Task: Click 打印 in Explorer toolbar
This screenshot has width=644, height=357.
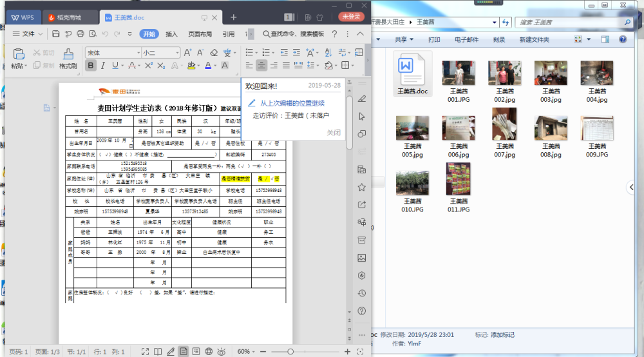Action: pos(434,39)
